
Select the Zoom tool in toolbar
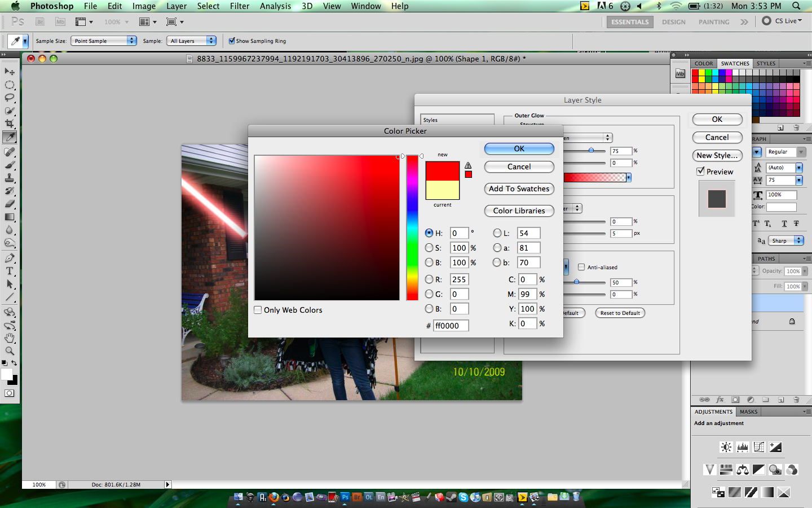point(10,351)
